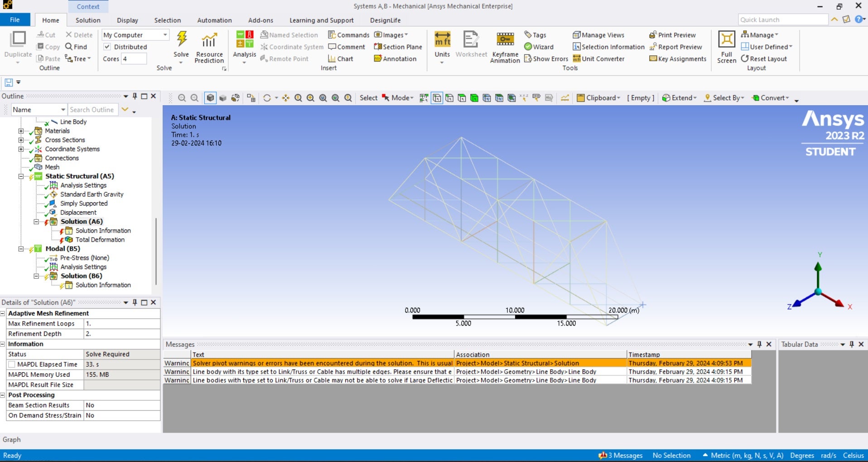Collapse the Static Structural (A5) tree node
Image resolution: width=868 pixels, height=462 pixels.
pos(21,176)
